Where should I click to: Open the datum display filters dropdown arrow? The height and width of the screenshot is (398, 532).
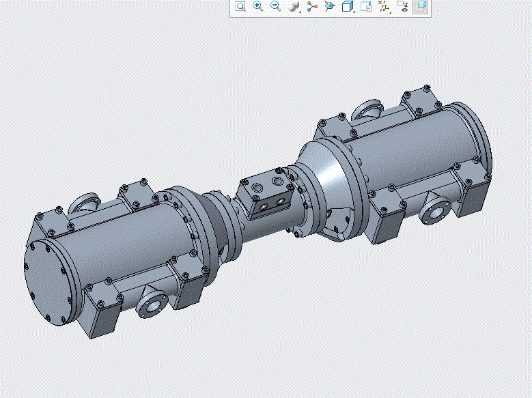point(391,12)
